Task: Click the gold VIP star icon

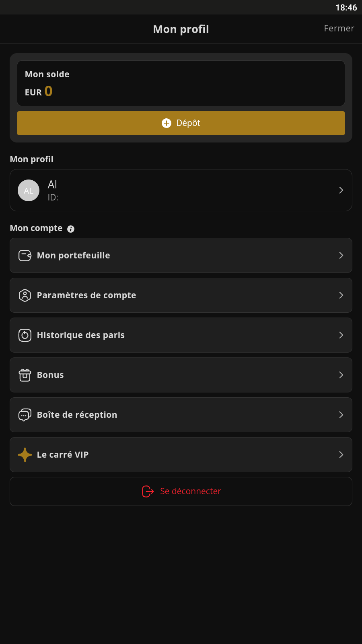Action: [25, 455]
